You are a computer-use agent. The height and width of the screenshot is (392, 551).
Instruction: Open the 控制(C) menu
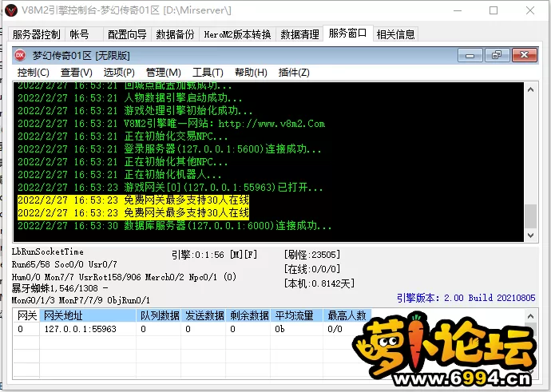(33, 73)
